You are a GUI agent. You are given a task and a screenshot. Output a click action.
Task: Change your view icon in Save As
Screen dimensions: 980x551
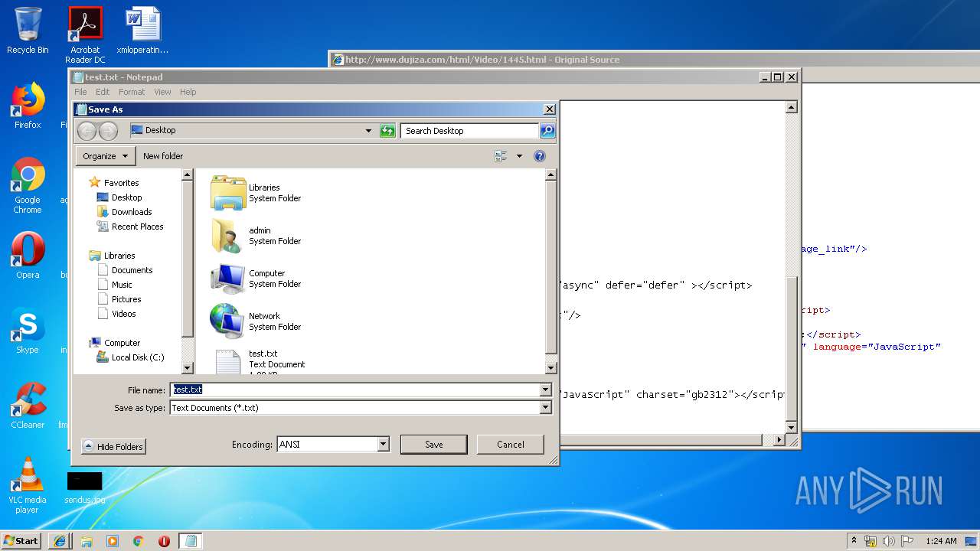click(x=501, y=156)
